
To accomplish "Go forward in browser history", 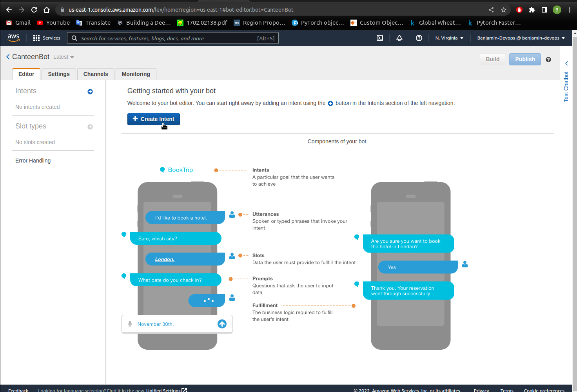I will pos(22,10).
